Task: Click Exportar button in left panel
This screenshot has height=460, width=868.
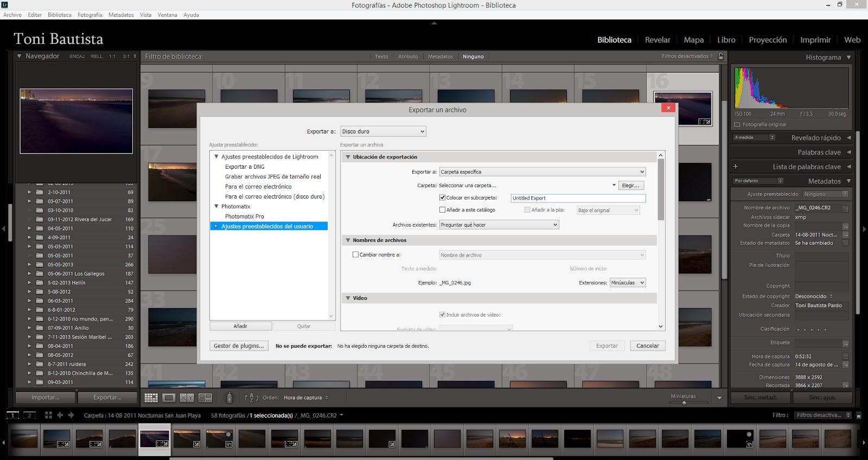Action: 107,397
